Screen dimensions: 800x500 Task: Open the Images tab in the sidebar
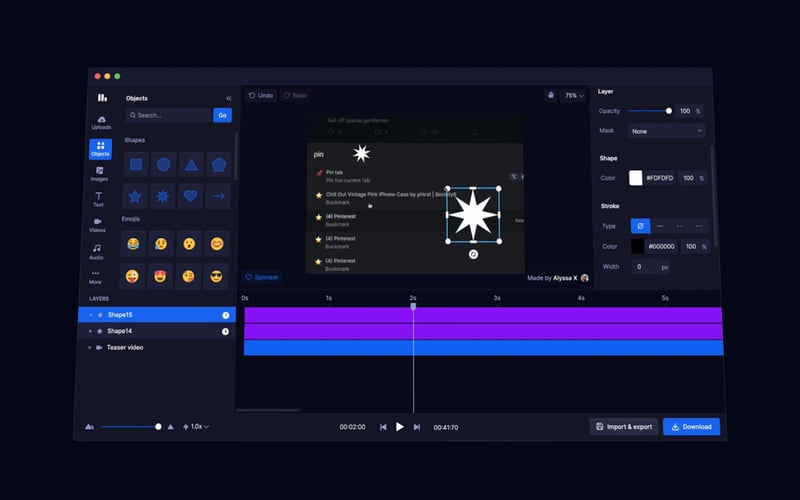(99, 174)
